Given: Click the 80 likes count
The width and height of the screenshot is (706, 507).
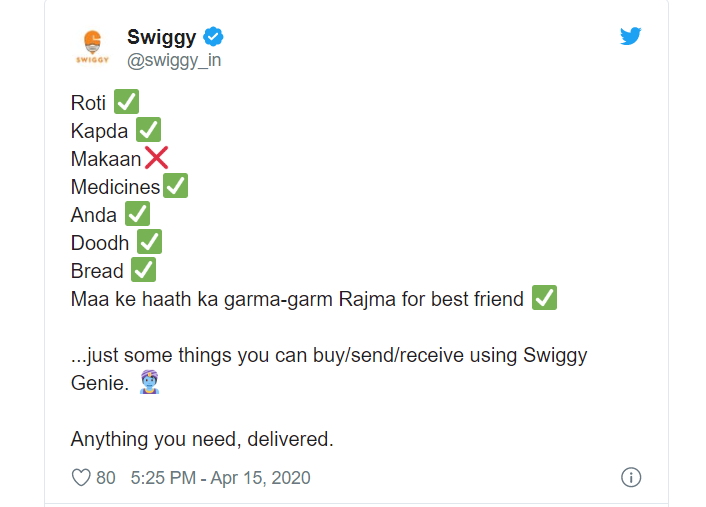Looking at the screenshot, I should 106,478.
